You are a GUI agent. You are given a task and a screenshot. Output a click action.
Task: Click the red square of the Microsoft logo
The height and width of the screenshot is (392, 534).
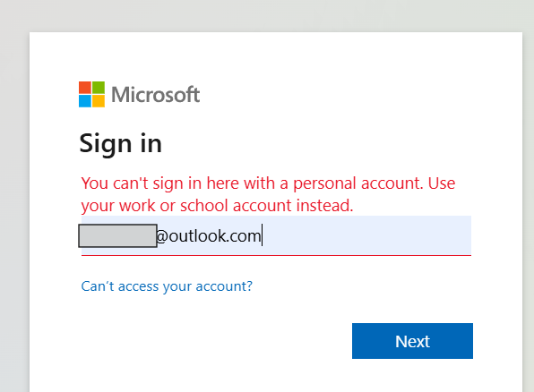point(85,88)
